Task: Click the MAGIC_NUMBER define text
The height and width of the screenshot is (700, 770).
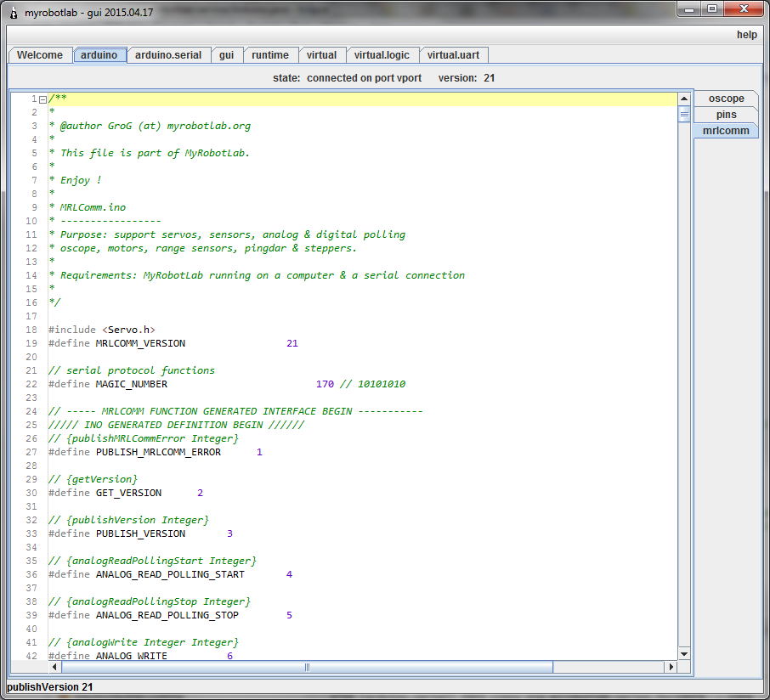Action: pos(132,384)
